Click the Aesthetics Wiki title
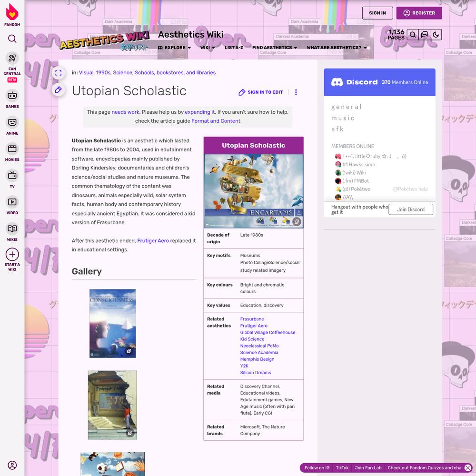This screenshot has width=476, height=476. point(191,35)
